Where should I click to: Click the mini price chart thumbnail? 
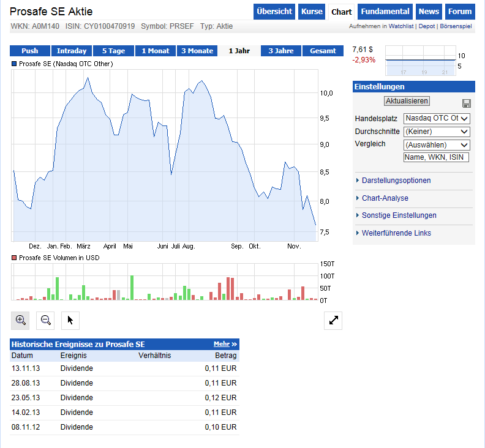pos(420,61)
